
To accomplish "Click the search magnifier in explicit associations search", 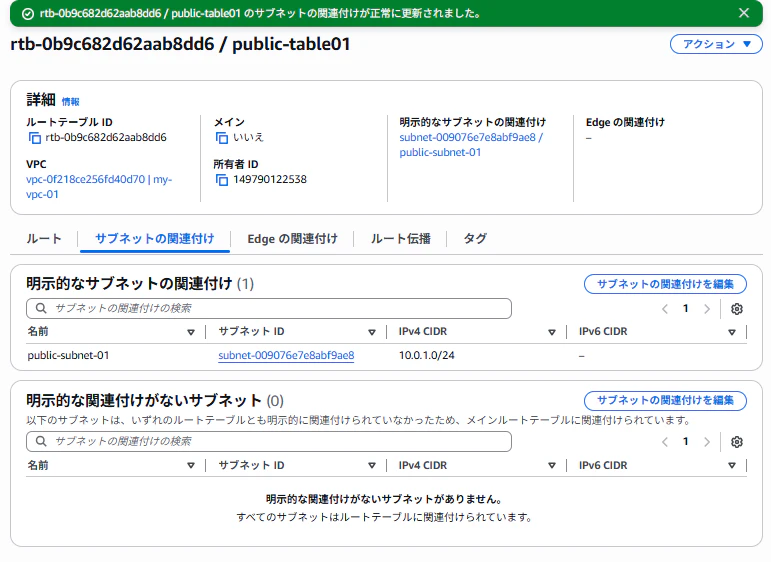I will pos(41,308).
